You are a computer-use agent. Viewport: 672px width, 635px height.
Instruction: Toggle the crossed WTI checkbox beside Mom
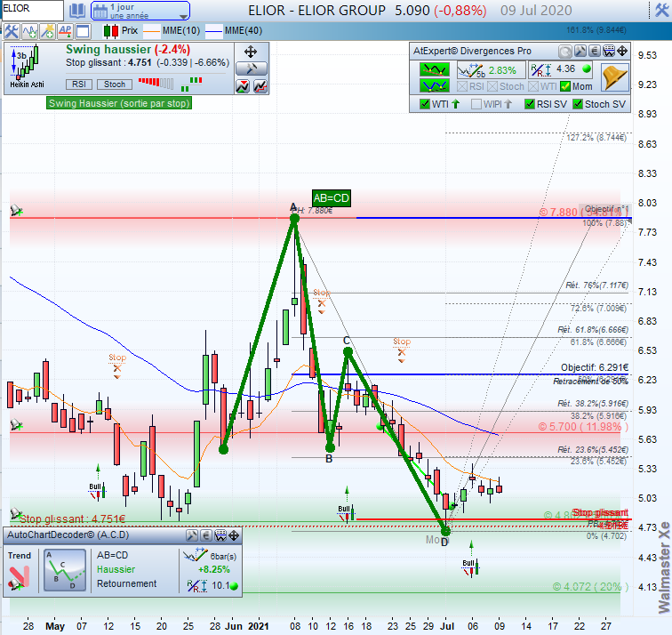click(x=533, y=87)
